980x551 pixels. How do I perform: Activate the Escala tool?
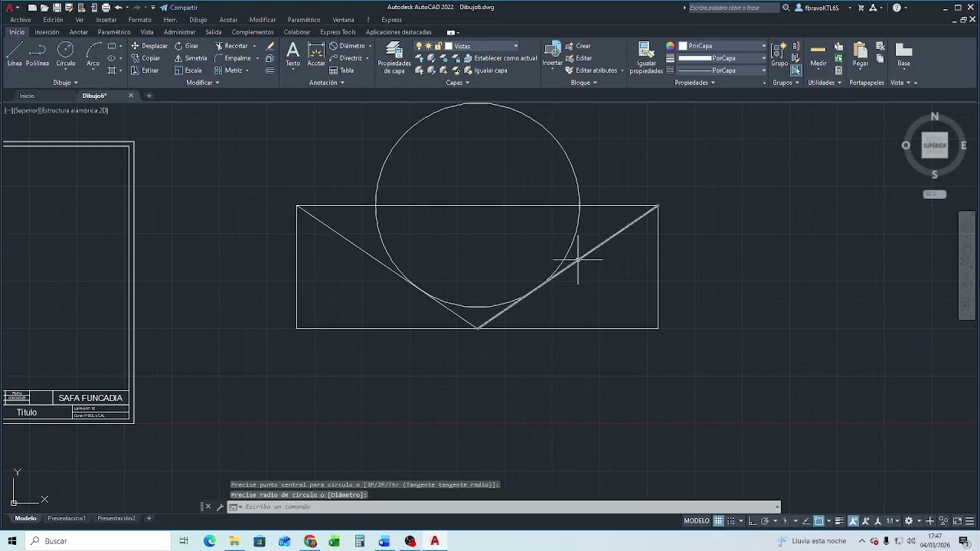188,70
